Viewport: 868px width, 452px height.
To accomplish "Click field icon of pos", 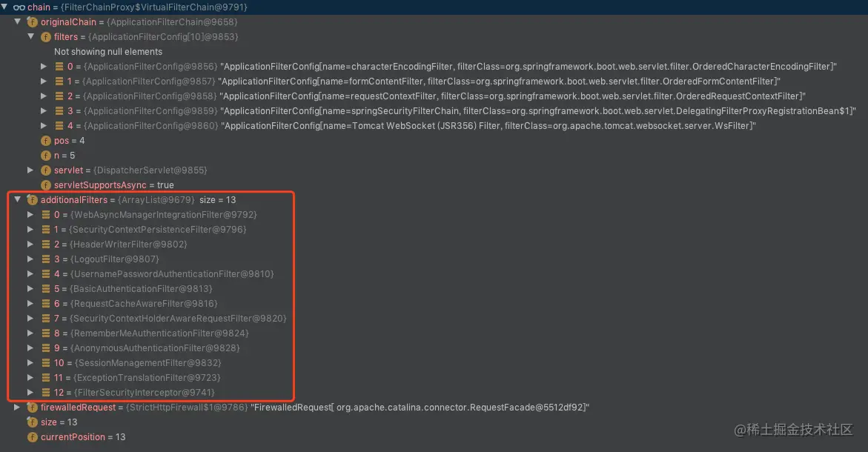I will pyautogui.click(x=46, y=141).
